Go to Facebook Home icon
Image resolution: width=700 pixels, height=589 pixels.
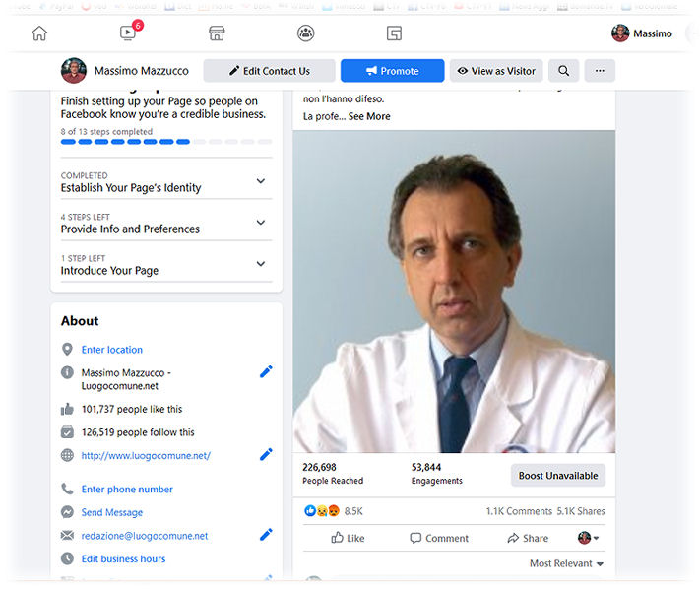39,33
